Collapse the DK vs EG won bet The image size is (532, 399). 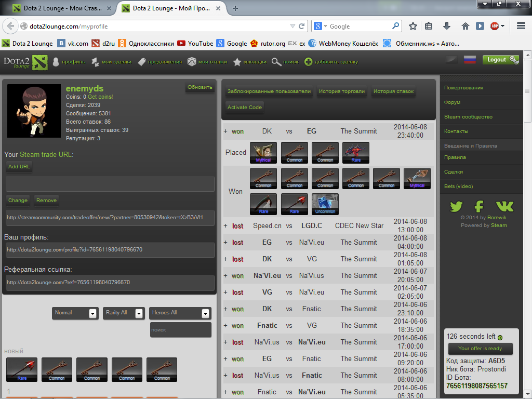(225, 131)
